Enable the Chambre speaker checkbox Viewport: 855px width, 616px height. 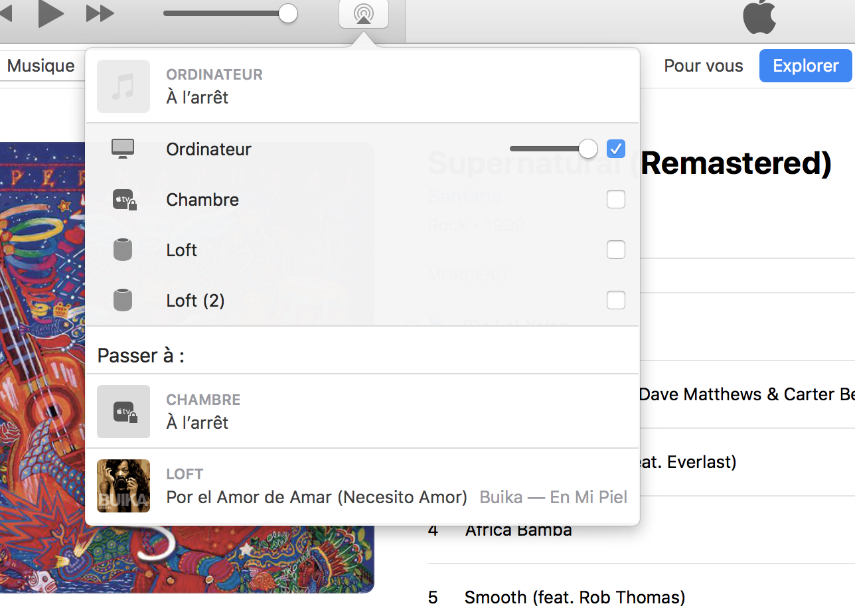click(616, 199)
